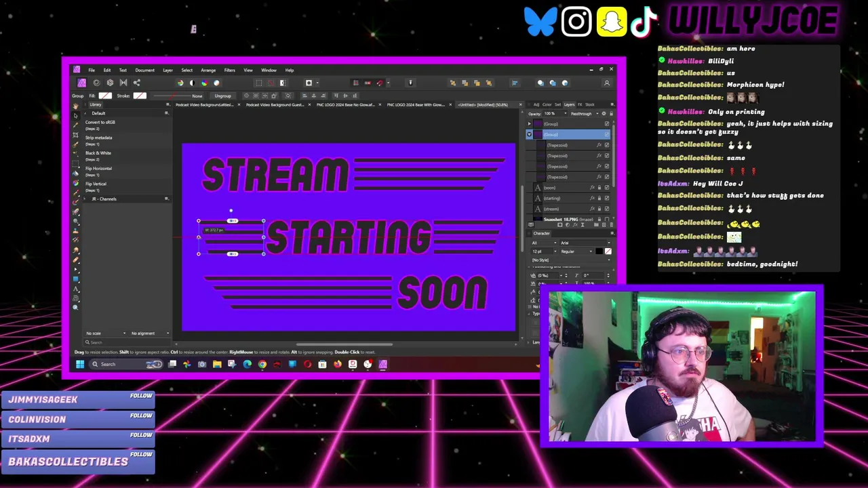Click the Share icon in toolbar
The image size is (868, 488).
click(x=136, y=83)
